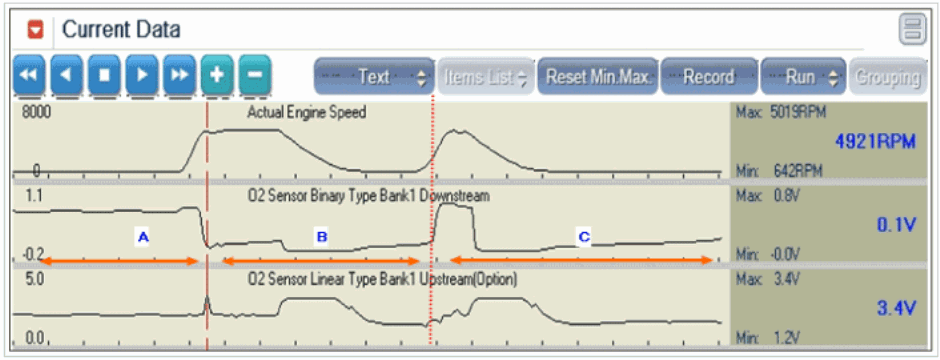The width and height of the screenshot is (940, 360).
Task: Click the Record button
Action: [x=709, y=77]
